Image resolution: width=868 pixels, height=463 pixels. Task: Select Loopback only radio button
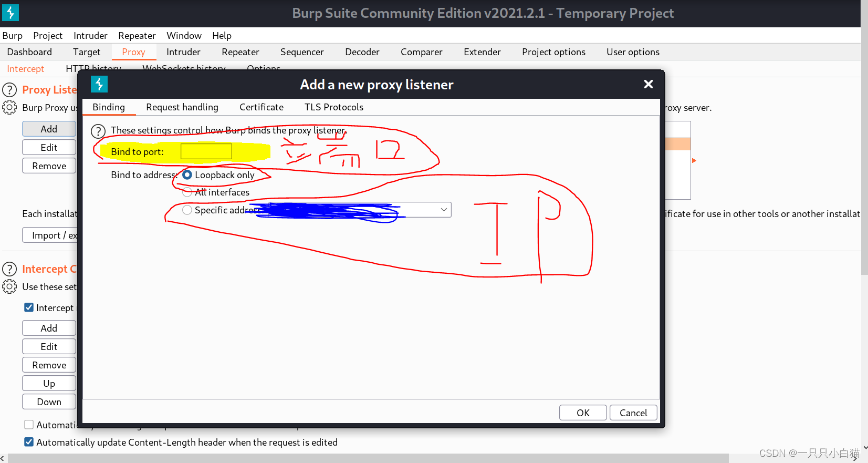coord(187,175)
